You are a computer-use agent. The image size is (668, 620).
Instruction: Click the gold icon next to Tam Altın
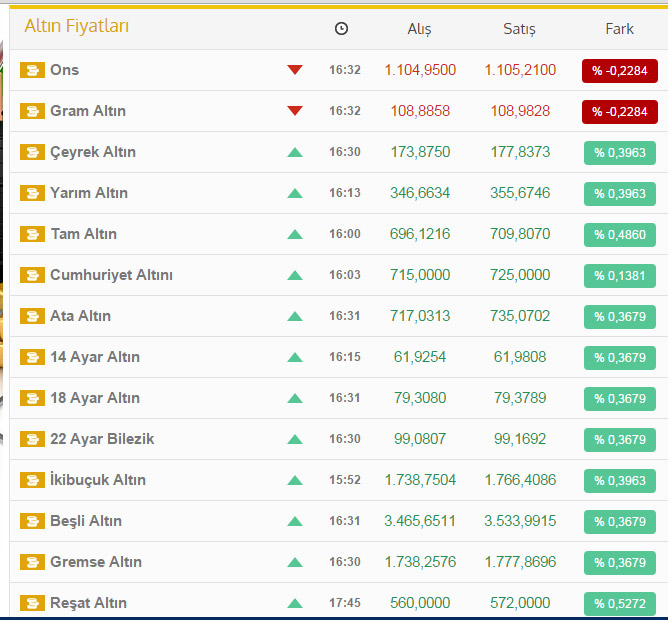[32, 234]
